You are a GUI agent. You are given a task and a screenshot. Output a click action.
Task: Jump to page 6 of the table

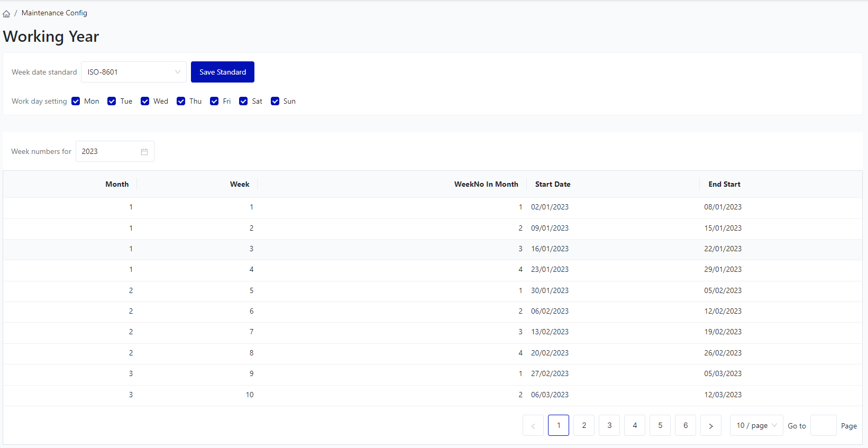(x=685, y=426)
